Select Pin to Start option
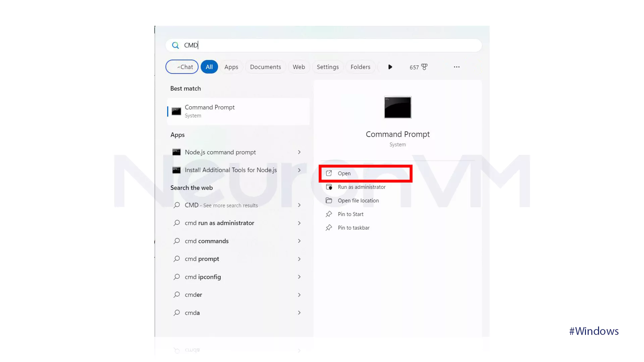The width and height of the screenshot is (644, 362). (351, 214)
